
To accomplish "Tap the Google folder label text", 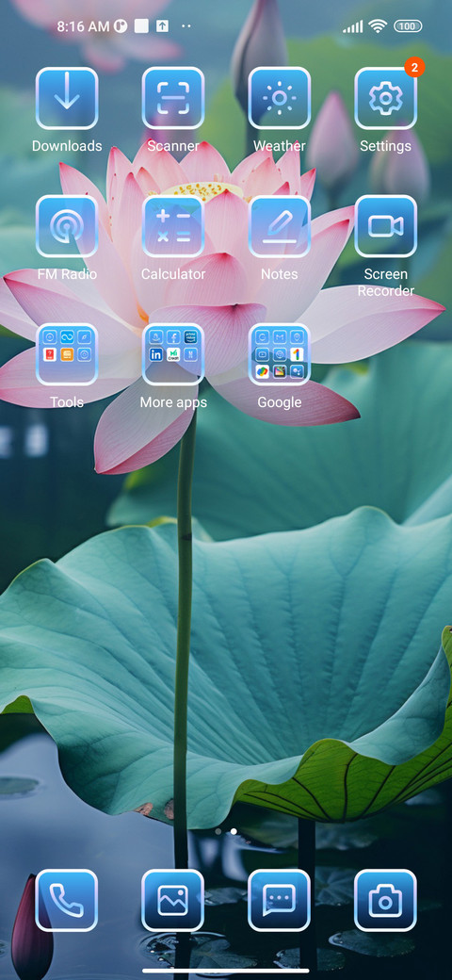I will point(279,402).
